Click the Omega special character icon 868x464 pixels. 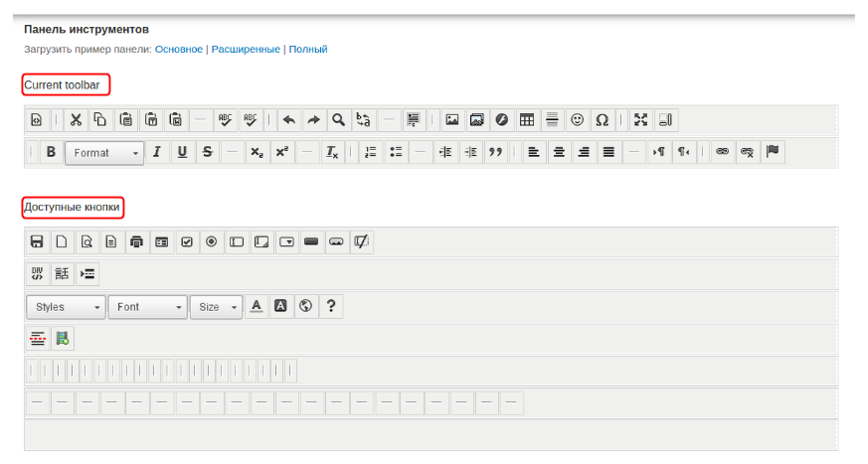602,120
